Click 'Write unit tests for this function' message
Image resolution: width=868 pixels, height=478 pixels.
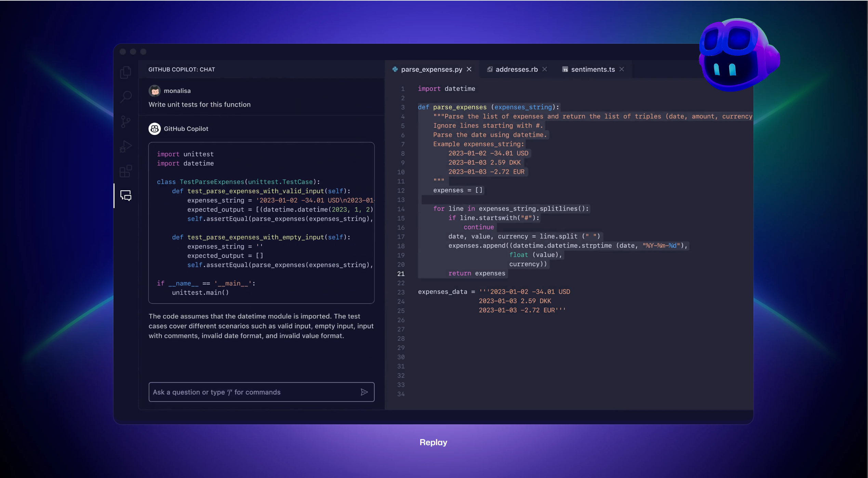199,105
